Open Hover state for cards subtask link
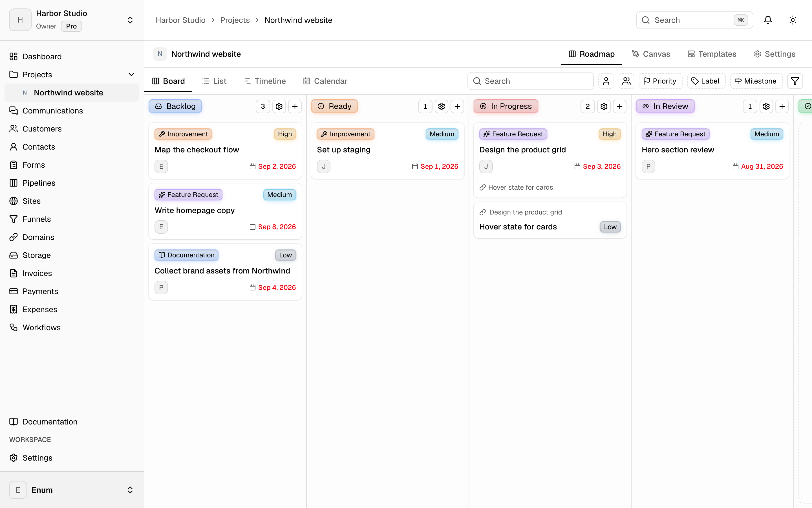Viewport: 812px width, 508px height. [x=516, y=187]
